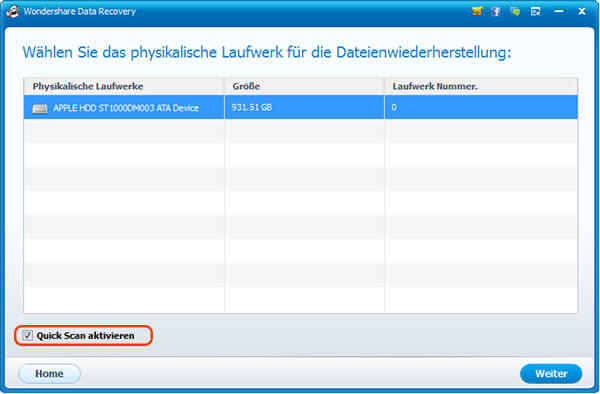
Task: Select APPLE HDD ST1000DM003 ATA Device row
Action: (x=301, y=107)
